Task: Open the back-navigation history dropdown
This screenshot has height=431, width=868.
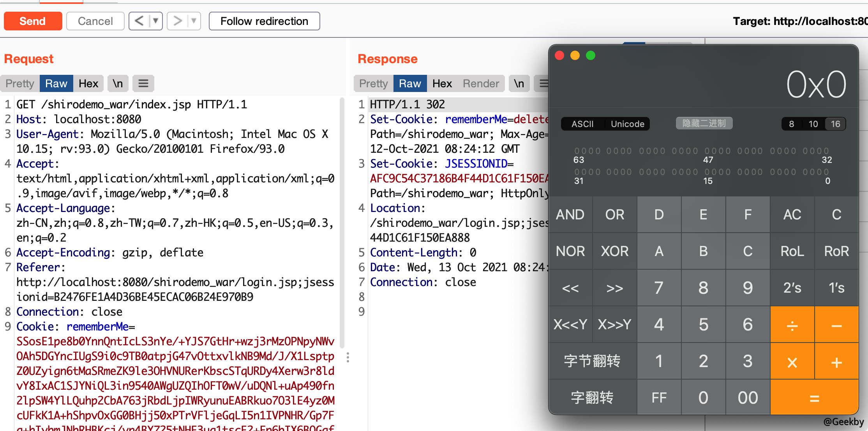Action: 155,21
